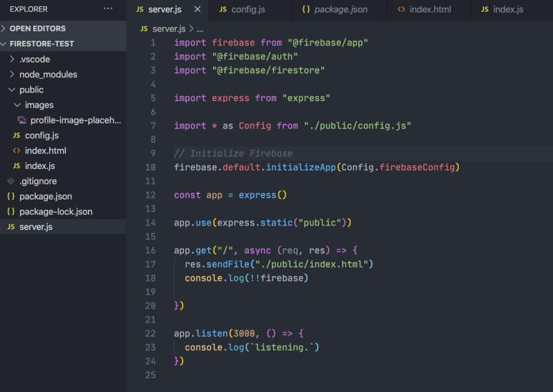Open package.json in the file tree
Viewport: 553px width, 392px height.
click(63, 197)
